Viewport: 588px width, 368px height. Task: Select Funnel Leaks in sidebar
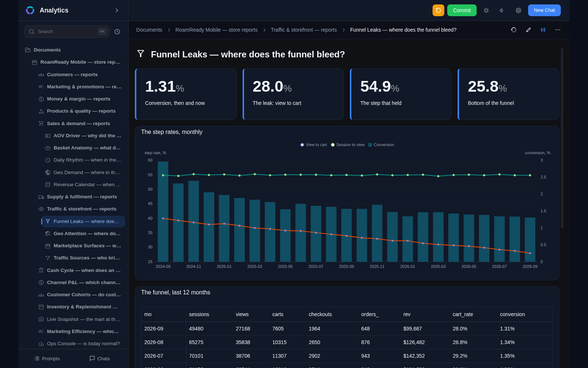83,221
